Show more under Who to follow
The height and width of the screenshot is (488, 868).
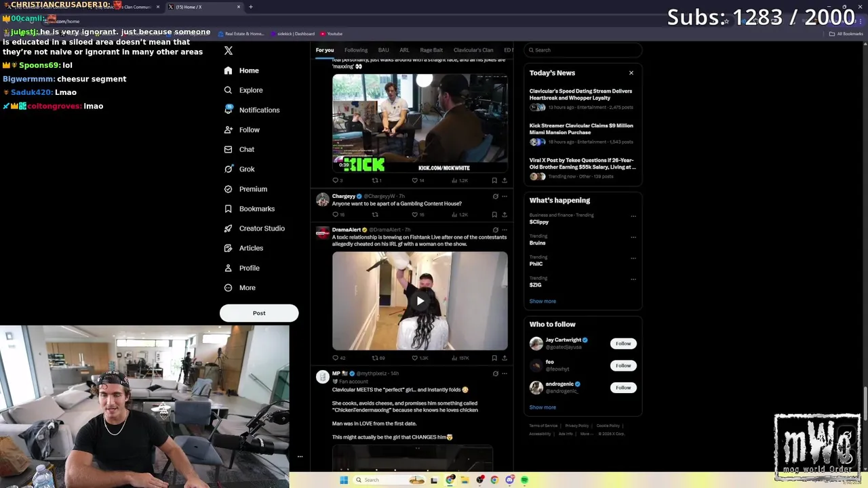coord(542,407)
